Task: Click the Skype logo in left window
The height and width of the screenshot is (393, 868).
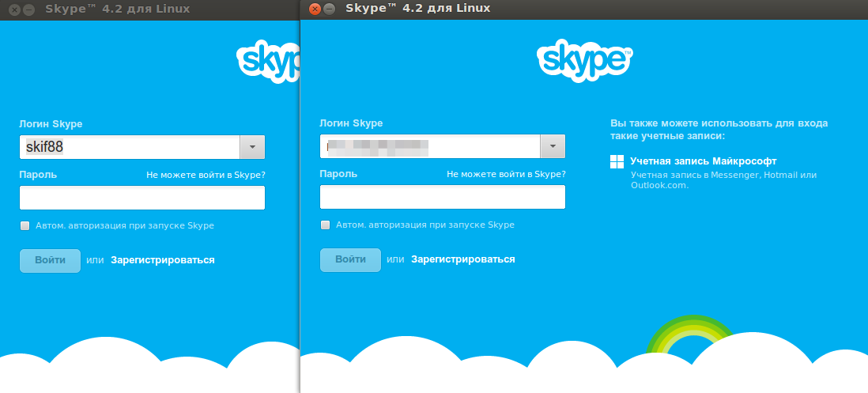Action: tap(269, 62)
